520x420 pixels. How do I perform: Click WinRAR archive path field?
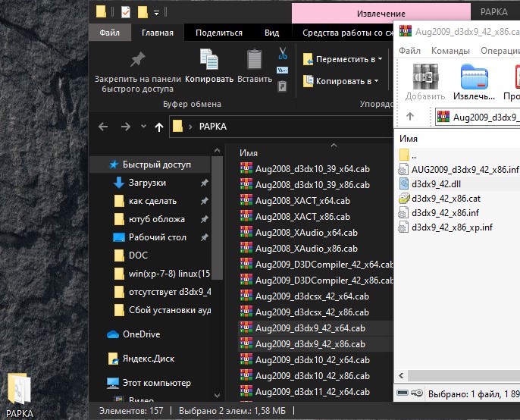tap(478, 117)
